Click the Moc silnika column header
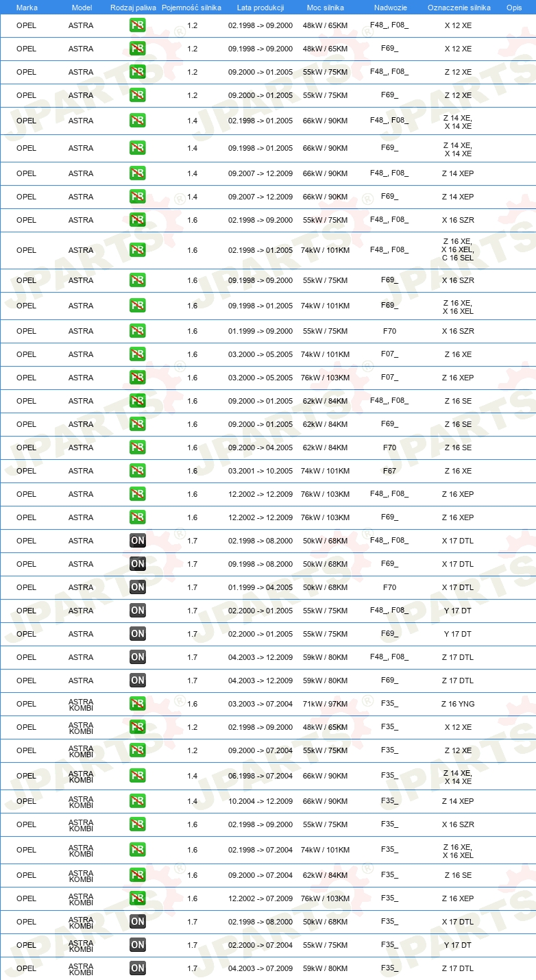The width and height of the screenshot is (536, 980). [326, 8]
